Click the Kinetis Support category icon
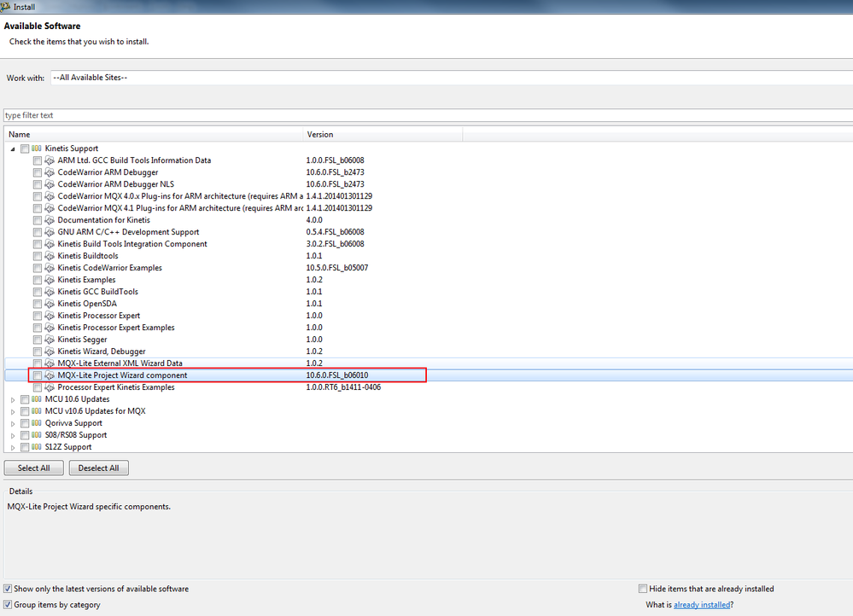 37,148
